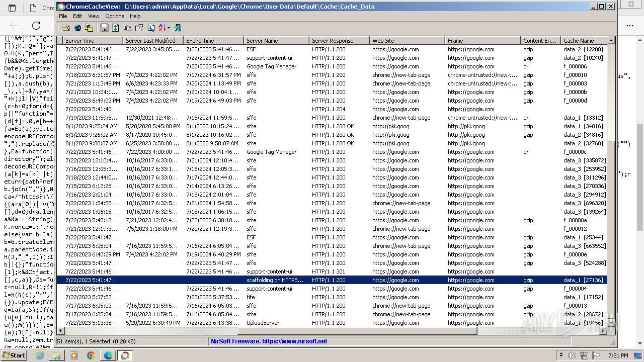
Task: Click the 12/30/2021 last modified cell
Action: (x=152, y=118)
